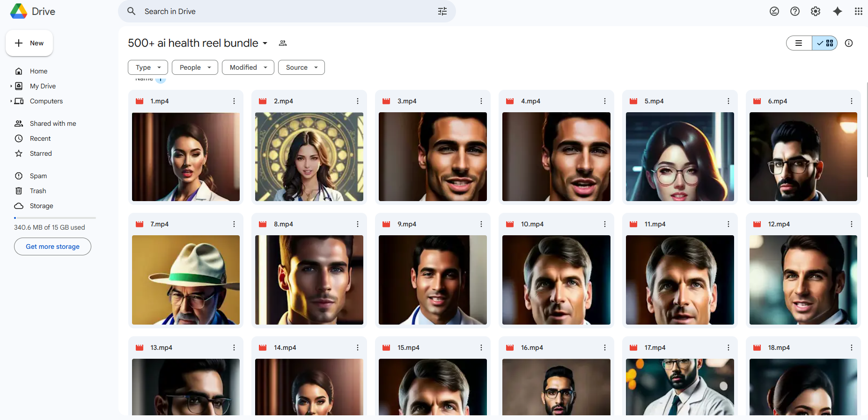
Task: Open more actions for 17.mp4
Action: click(x=728, y=348)
